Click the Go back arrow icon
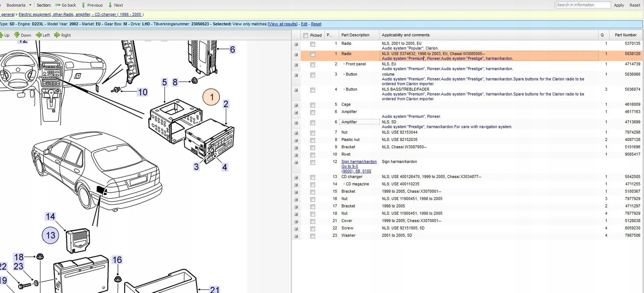This screenshot has width=644, height=293. tap(58, 5)
